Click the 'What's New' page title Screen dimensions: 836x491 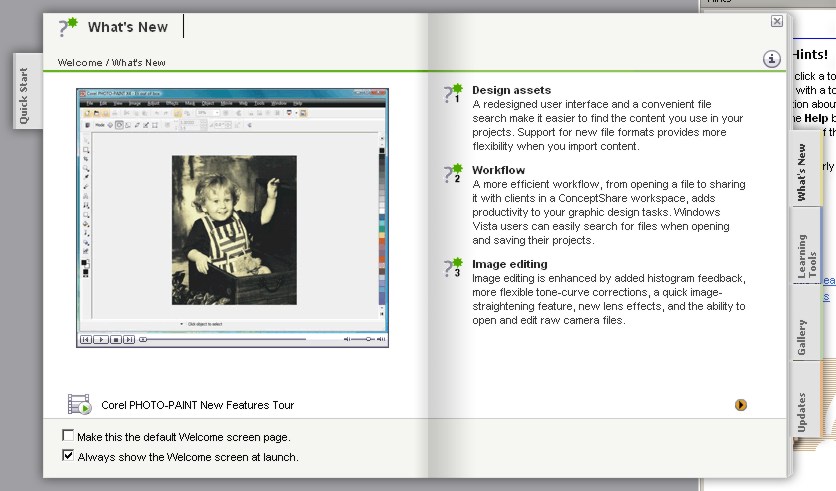pos(128,27)
